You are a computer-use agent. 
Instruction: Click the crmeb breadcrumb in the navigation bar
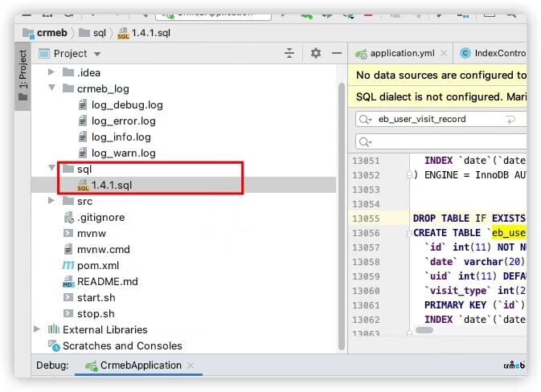point(45,33)
